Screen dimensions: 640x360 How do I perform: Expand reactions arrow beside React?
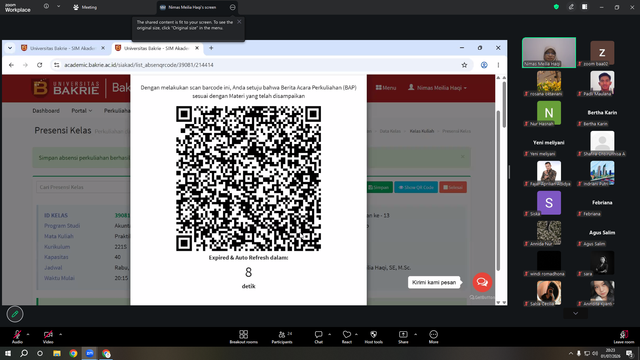coord(356,334)
